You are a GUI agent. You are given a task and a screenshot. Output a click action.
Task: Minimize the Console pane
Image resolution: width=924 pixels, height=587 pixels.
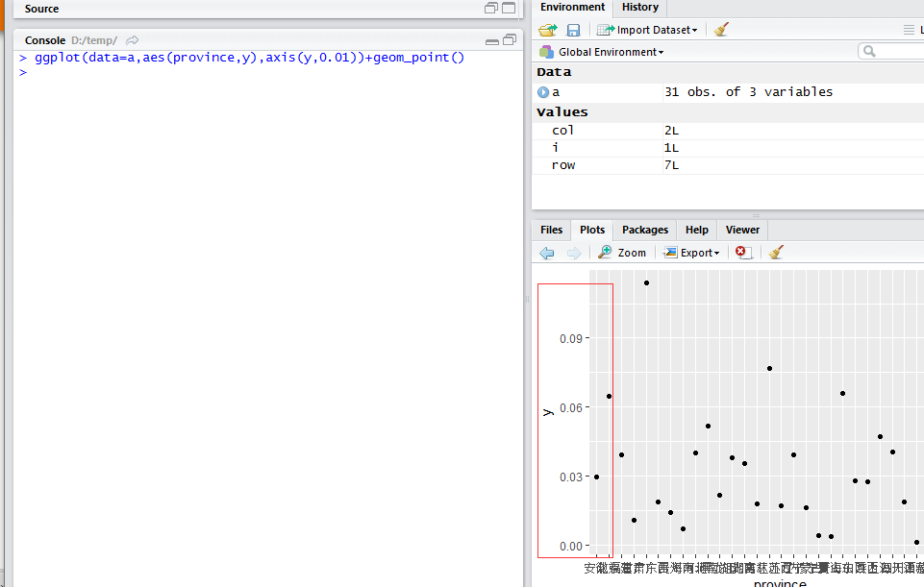(x=492, y=41)
